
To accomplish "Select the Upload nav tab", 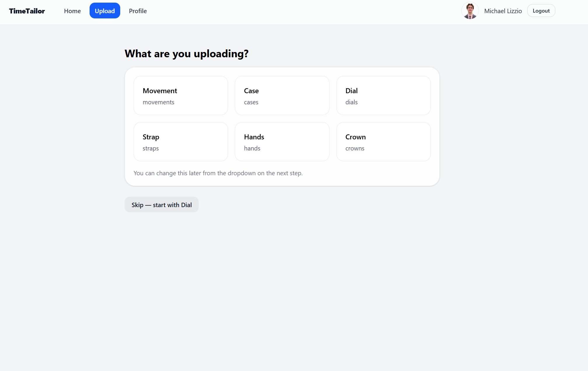I will click(105, 11).
